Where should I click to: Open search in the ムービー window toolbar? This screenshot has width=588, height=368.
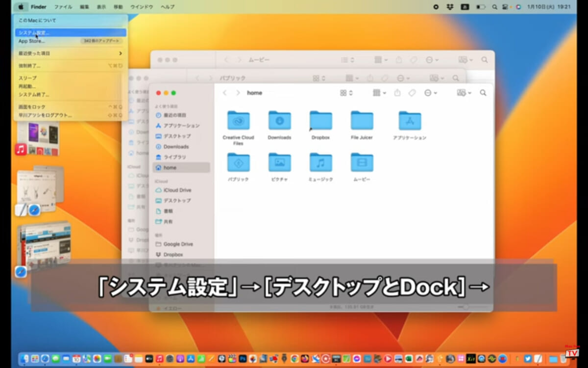485,60
